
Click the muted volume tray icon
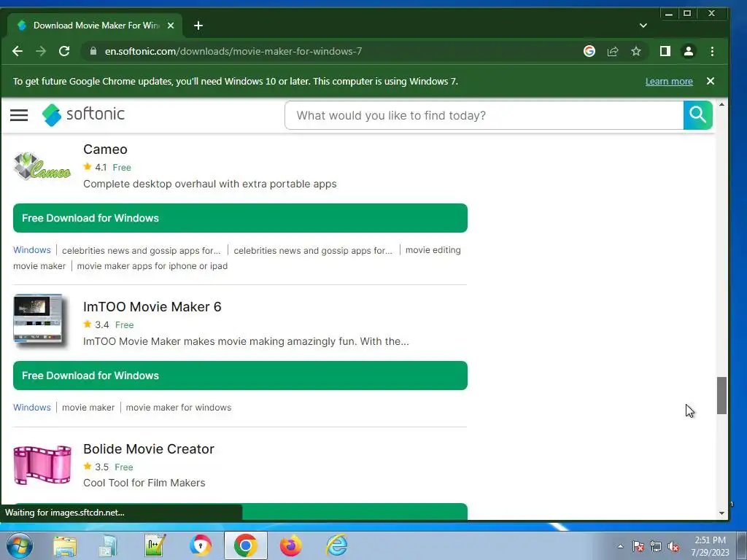pyautogui.click(x=673, y=547)
